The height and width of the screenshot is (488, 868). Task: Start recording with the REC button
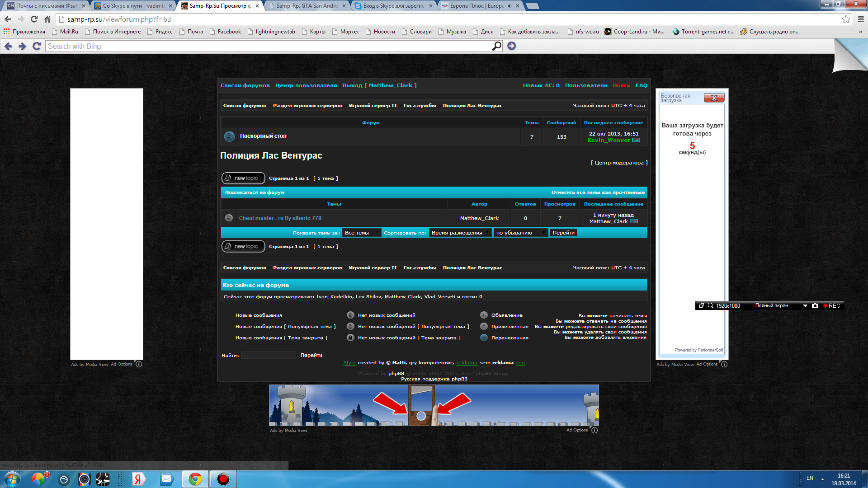click(x=832, y=306)
